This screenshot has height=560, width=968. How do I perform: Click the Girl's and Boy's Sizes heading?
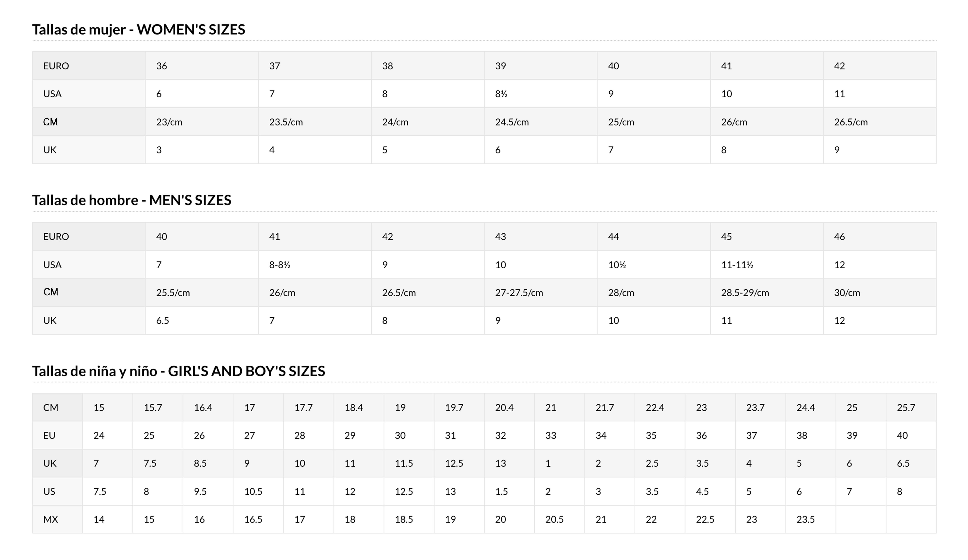tap(178, 371)
